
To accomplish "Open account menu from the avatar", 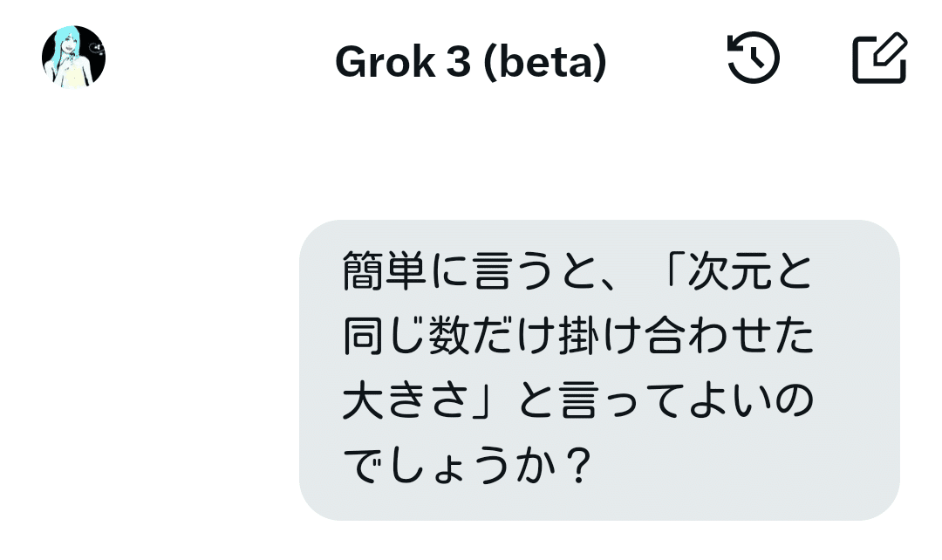I will point(73,57).
